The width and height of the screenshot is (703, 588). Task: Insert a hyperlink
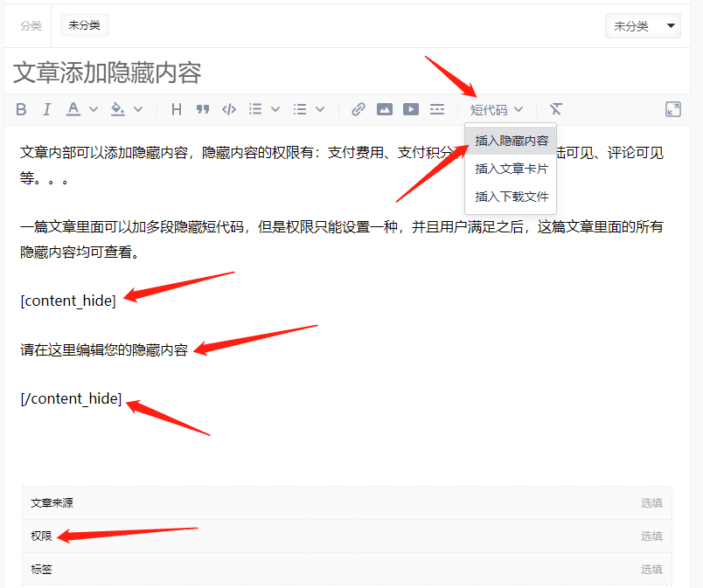358,109
